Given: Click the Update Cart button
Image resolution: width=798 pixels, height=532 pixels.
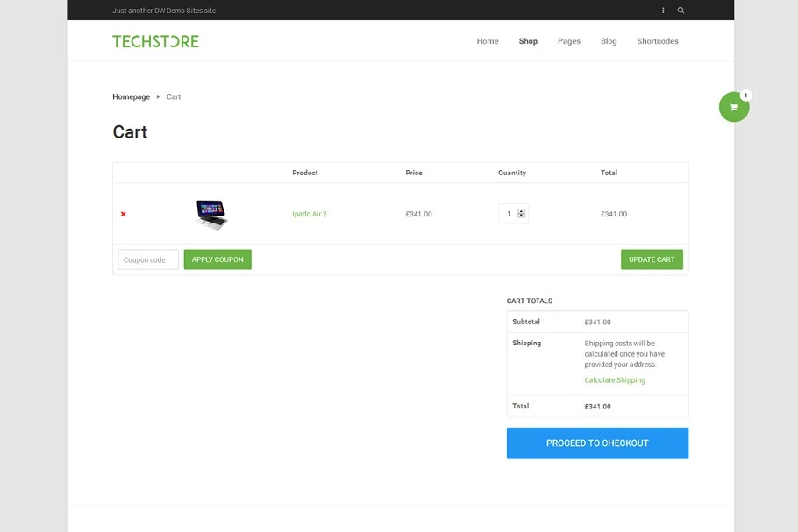Looking at the screenshot, I should click(x=652, y=259).
